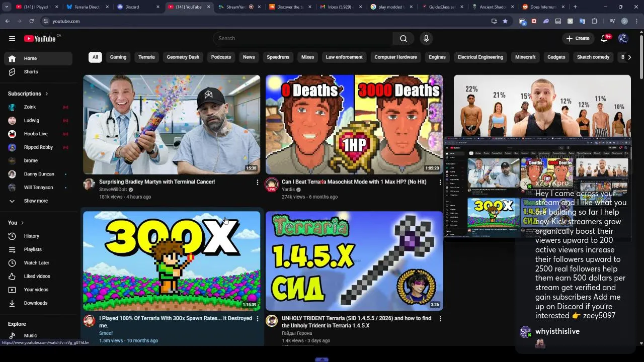Select the All category chip
This screenshot has height=362, width=644.
[x=95, y=57]
